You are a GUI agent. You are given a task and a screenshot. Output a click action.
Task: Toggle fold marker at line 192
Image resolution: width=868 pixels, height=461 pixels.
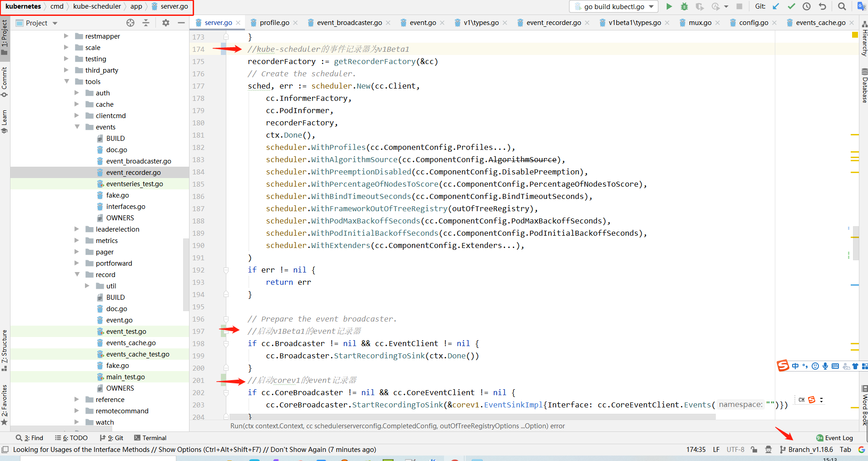coord(226,270)
